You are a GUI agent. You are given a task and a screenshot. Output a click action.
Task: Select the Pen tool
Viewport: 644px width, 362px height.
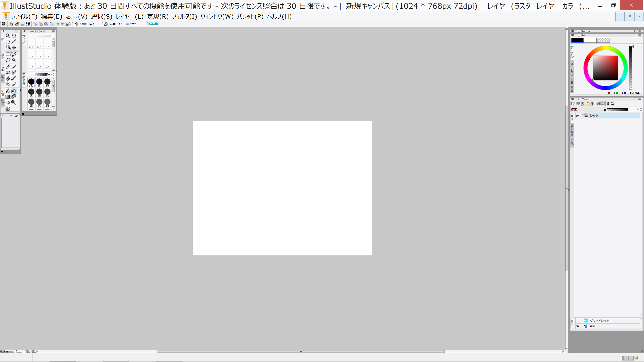tap(8, 67)
